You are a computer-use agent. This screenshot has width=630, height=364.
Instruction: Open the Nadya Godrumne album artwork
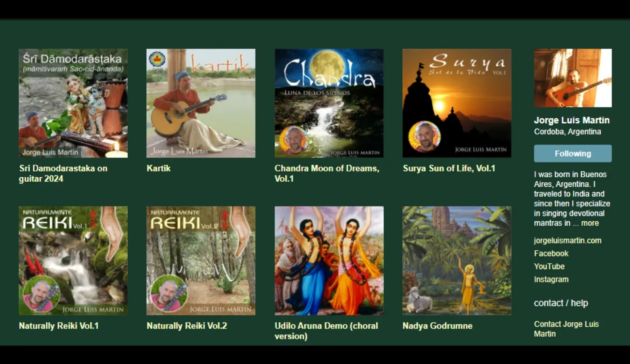[457, 261]
